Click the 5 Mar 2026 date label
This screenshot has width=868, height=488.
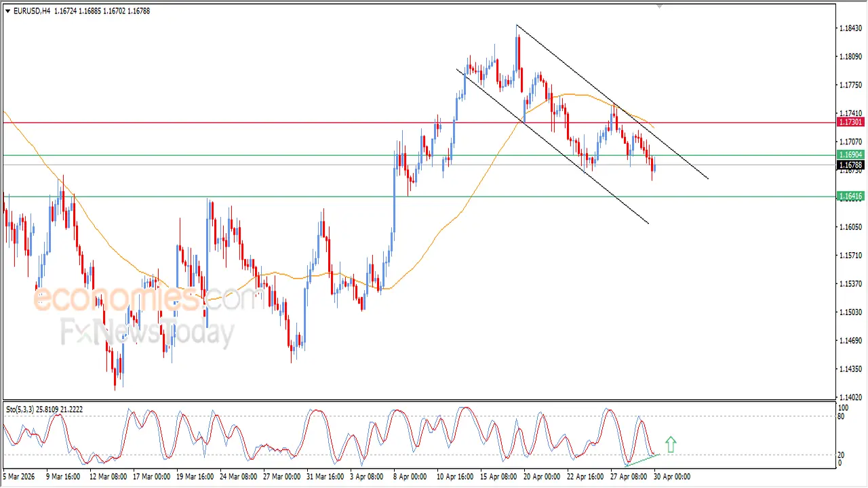tap(22, 476)
